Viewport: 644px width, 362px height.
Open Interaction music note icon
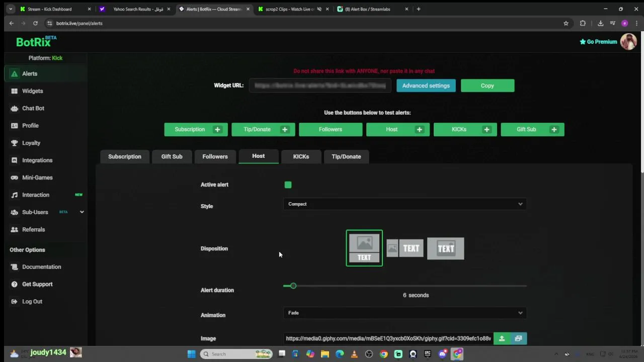click(x=14, y=195)
